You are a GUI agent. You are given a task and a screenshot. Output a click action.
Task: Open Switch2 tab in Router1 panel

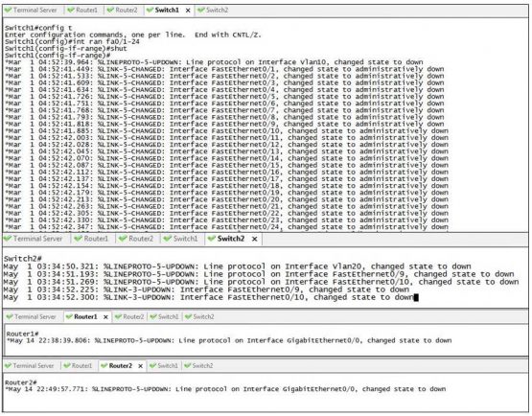[199, 317]
